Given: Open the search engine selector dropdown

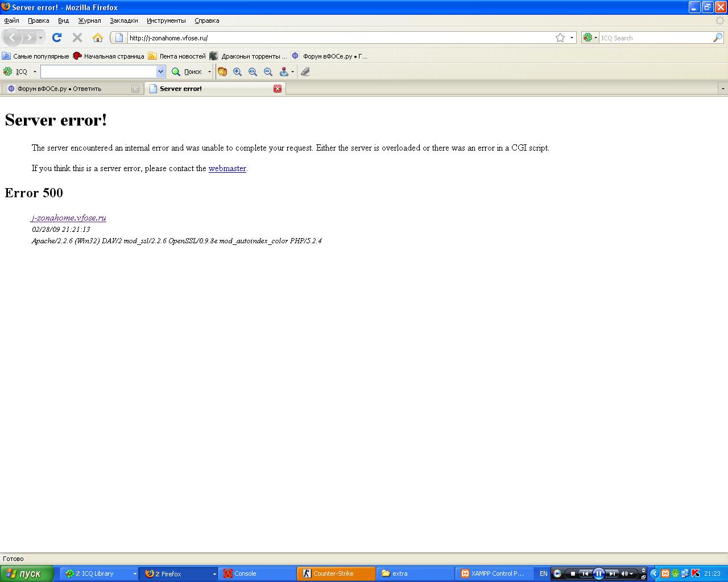Looking at the screenshot, I should (590, 38).
